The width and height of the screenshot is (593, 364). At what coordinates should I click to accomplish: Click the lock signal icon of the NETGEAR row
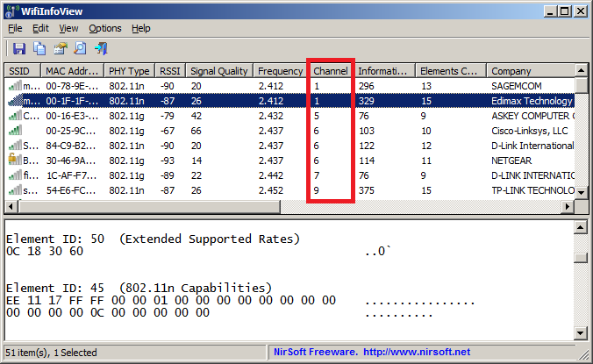[x=15, y=160]
